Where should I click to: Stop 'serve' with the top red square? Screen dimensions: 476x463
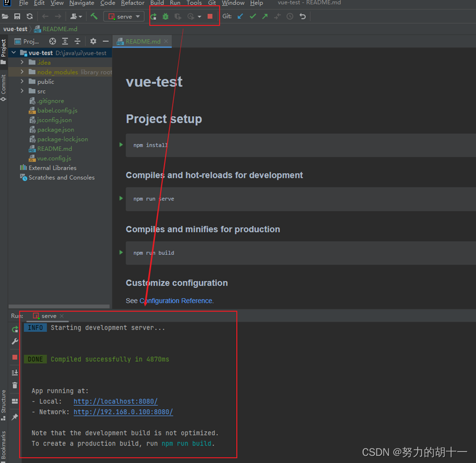click(210, 17)
